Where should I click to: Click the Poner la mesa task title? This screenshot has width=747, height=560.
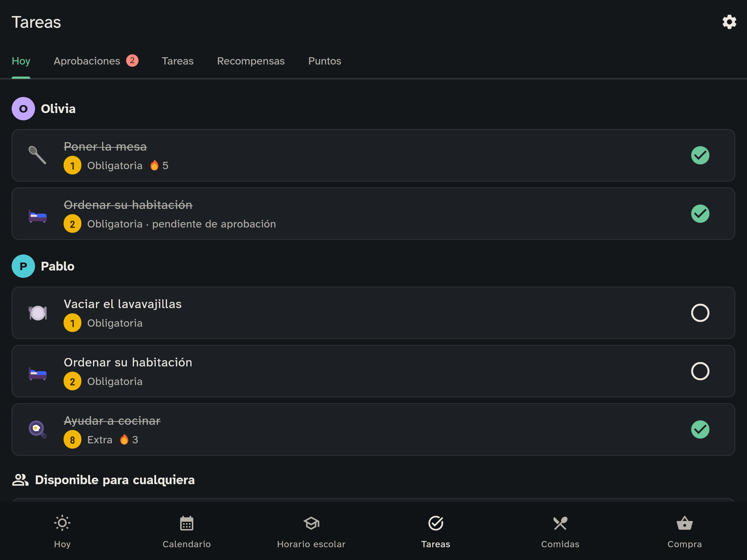coord(105,147)
